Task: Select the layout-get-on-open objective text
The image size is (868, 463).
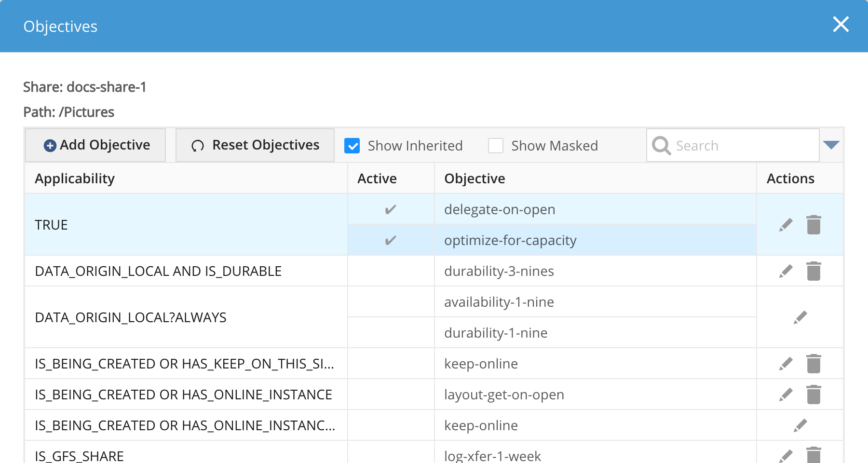Action: (504, 395)
